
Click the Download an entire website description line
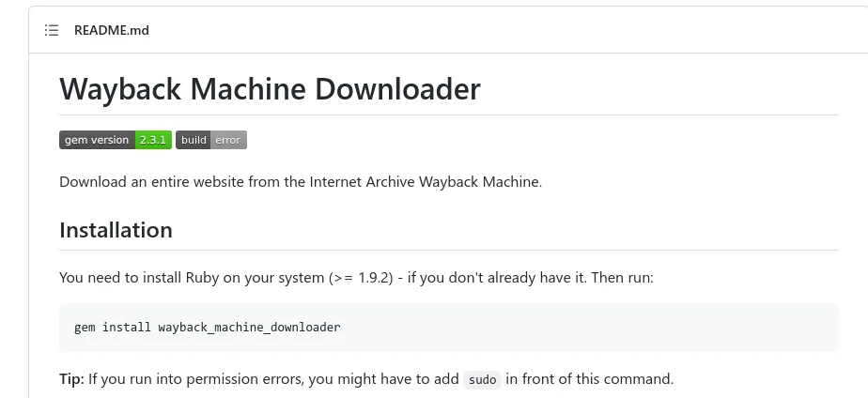pyautogui.click(x=301, y=182)
